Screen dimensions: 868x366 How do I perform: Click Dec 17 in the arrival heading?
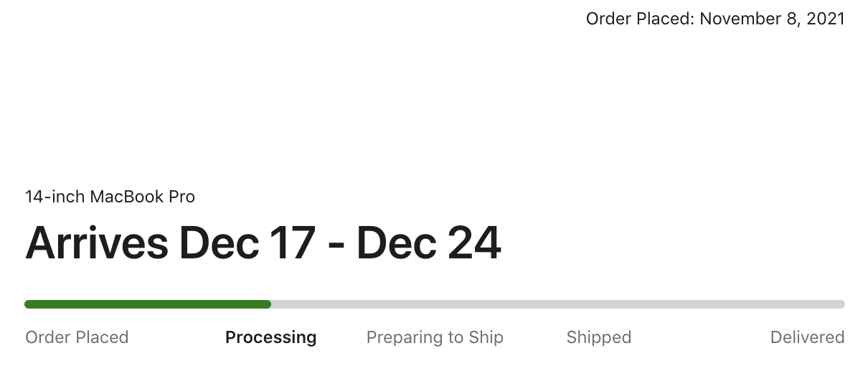click(247, 243)
